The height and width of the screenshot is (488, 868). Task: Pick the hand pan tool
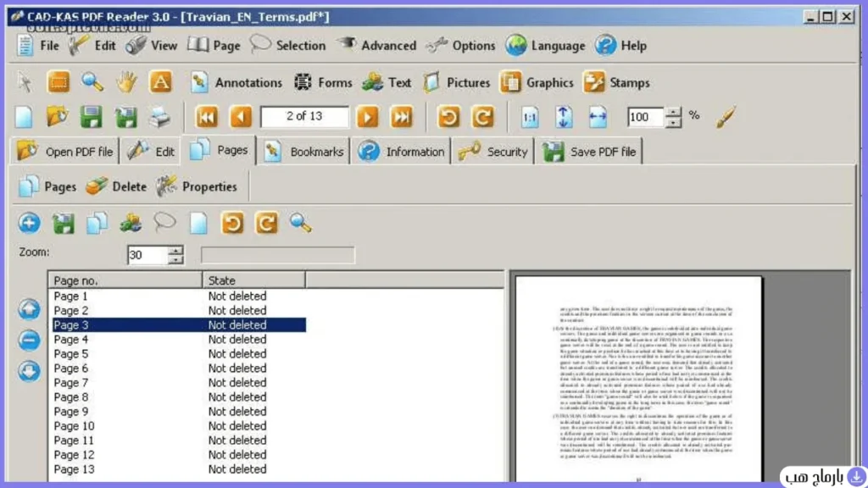(x=126, y=82)
